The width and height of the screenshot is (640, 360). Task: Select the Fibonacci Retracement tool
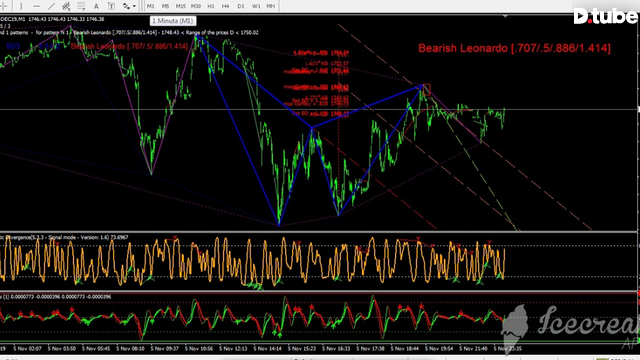(x=81, y=6)
